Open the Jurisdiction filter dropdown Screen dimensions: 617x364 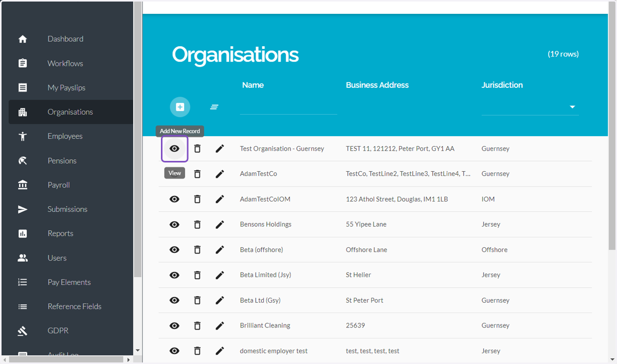coord(530,107)
